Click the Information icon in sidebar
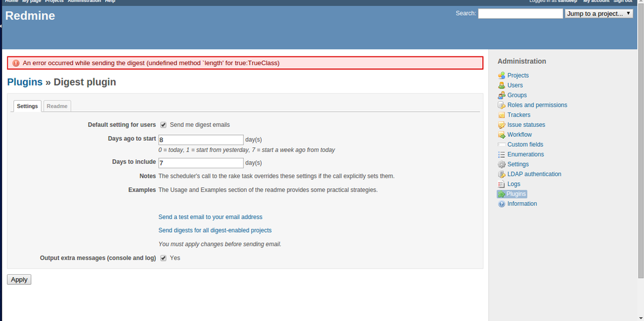The image size is (644, 321). click(x=501, y=204)
